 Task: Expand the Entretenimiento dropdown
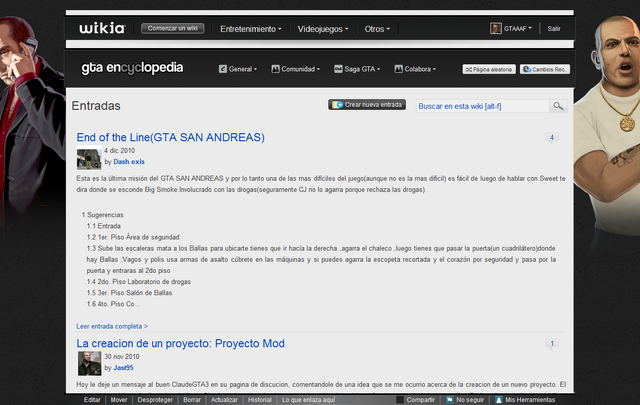pyautogui.click(x=251, y=29)
